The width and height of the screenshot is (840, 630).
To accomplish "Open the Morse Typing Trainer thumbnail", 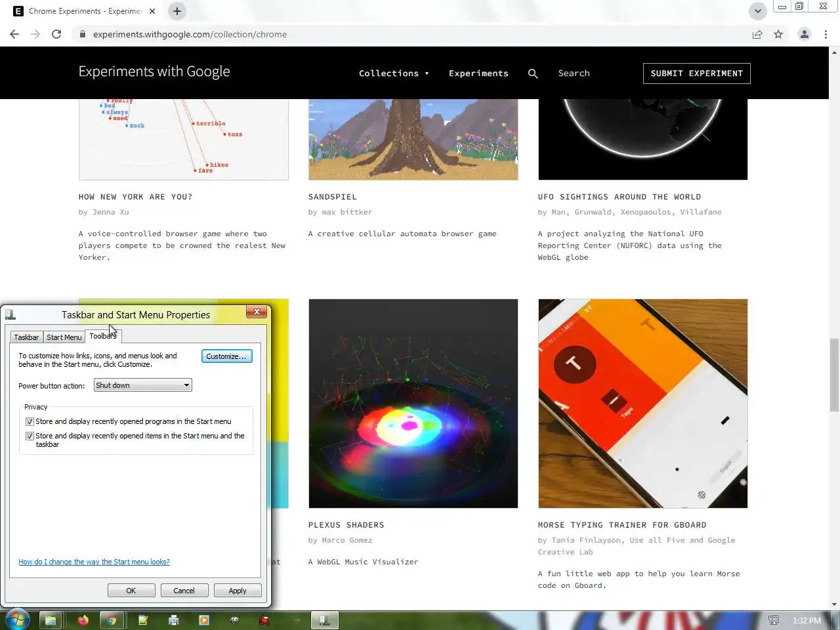I will click(x=643, y=404).
